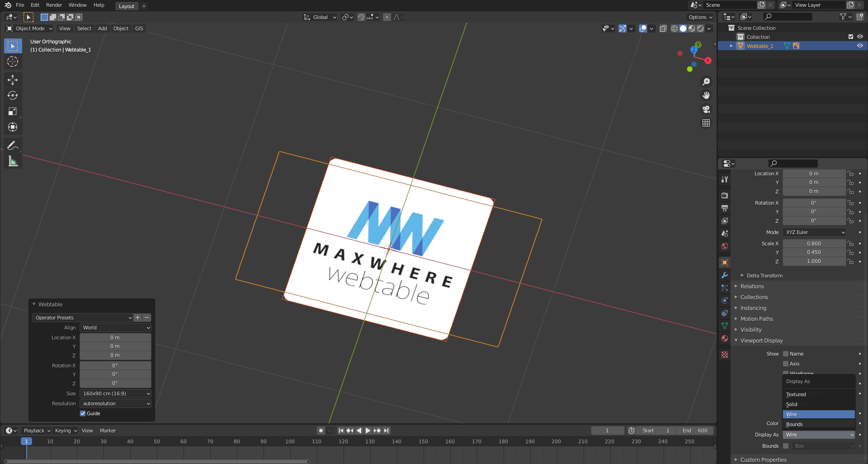Open the Render menu
Screen dimensions: 868x464
pyautogui.click(x=54, y=5)
